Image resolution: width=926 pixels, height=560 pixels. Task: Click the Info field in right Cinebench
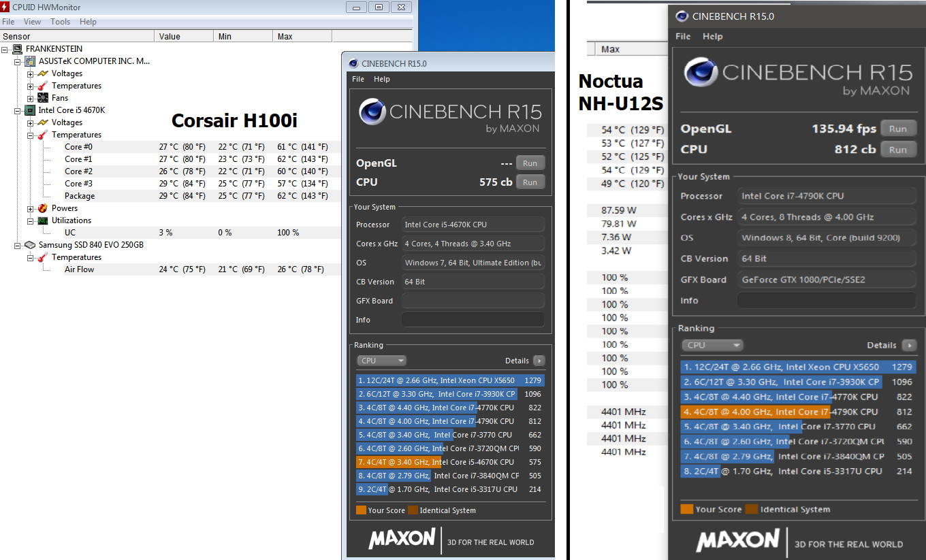(827, 300)
